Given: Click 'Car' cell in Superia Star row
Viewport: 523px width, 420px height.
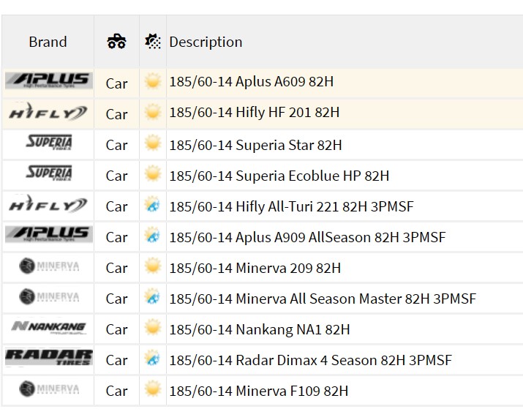Looking at the screenshot, I should 116,145.
